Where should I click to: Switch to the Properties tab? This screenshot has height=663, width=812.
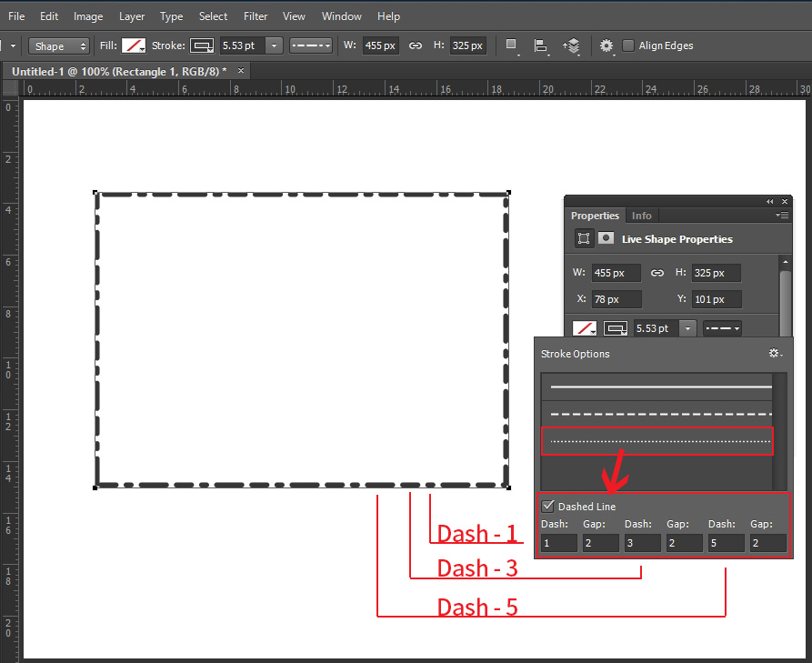(595, 216)
